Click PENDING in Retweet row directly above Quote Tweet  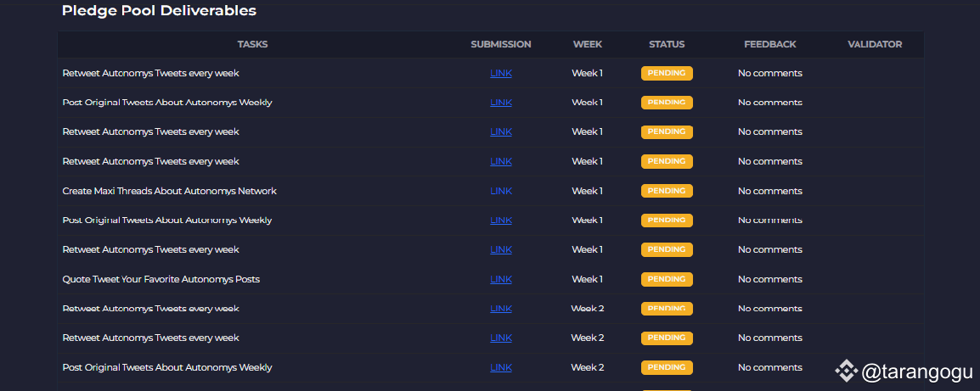point(667,249)
